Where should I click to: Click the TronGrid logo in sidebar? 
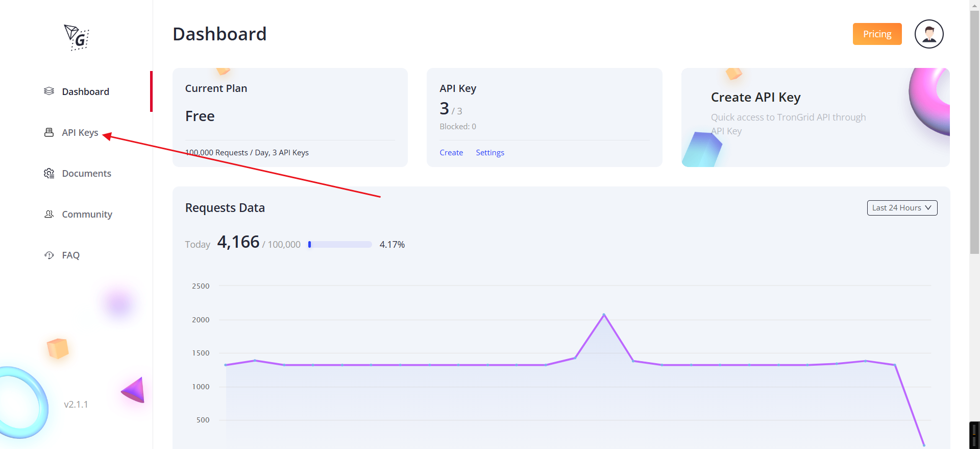pos(77,37)
